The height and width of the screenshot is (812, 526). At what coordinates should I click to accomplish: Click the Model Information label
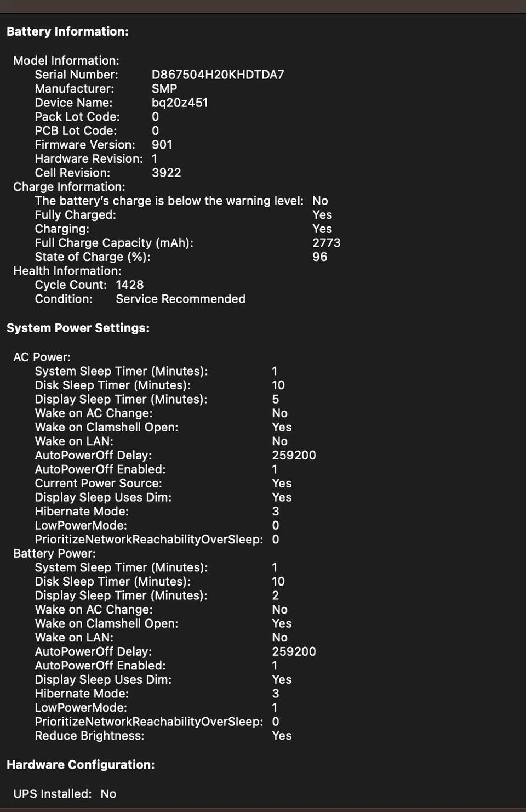tap(66, 61)
